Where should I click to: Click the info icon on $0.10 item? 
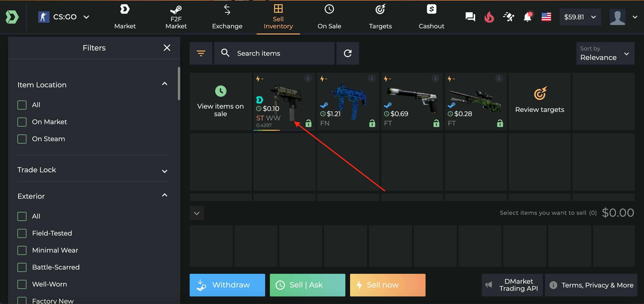coord(308,79)
